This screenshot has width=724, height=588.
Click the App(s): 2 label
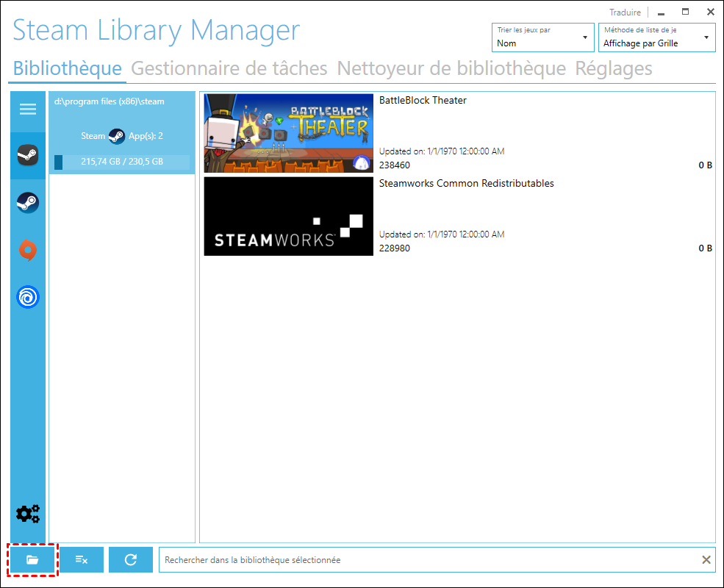click(146, 136)
